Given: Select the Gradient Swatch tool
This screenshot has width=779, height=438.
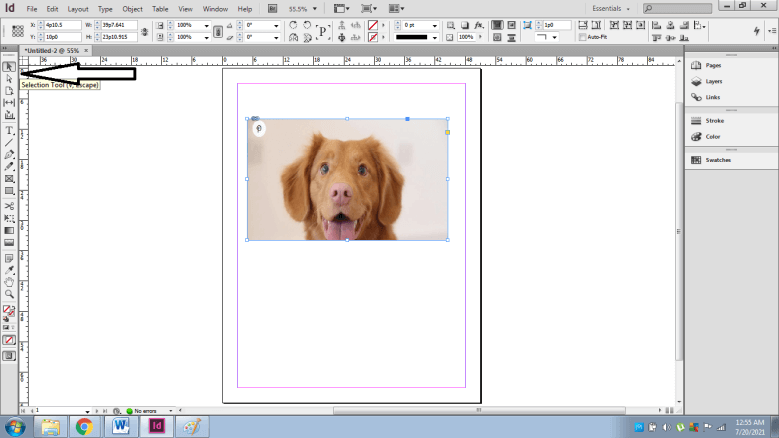Looking at the screenshot, I should pyautogui.click(x=9, y=230).
